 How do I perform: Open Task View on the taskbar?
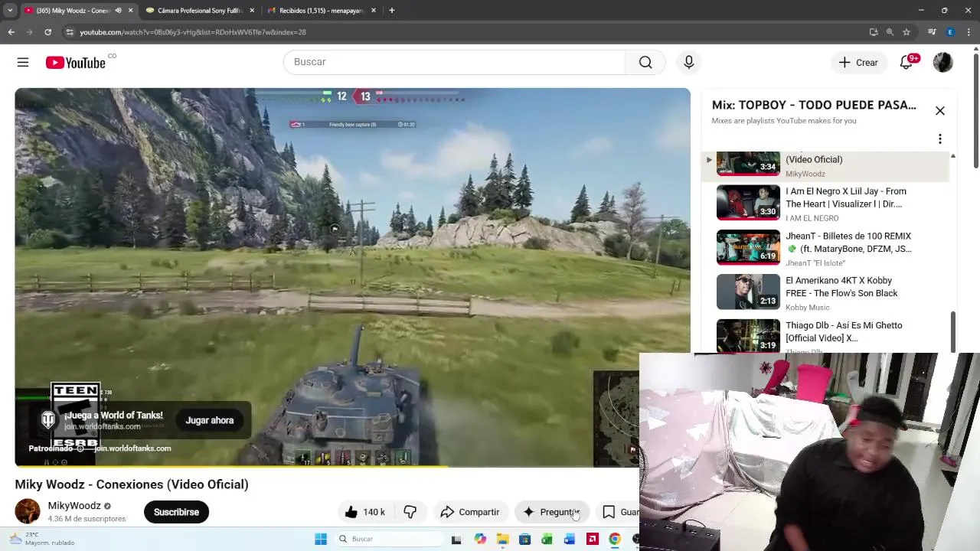coord(456,540)
